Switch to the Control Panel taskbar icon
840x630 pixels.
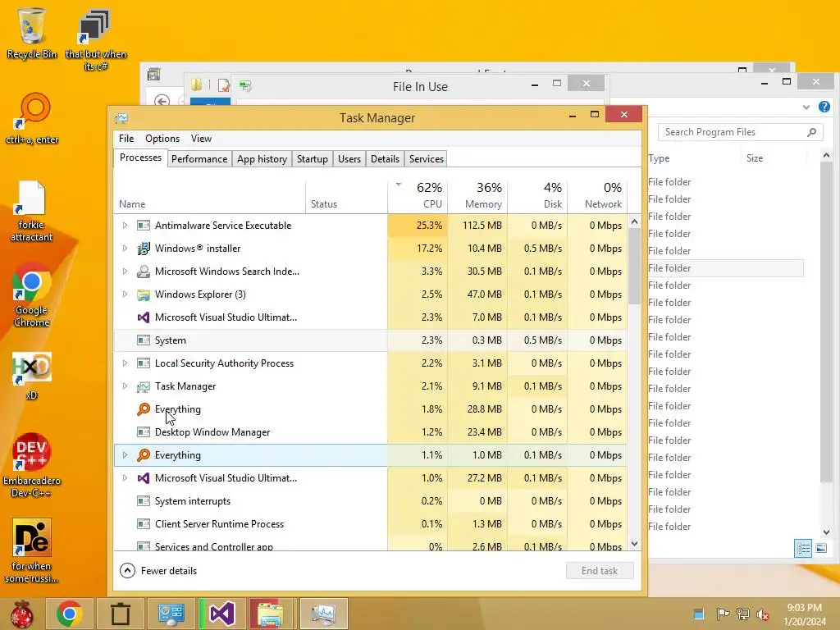click(x=171, y=614)
